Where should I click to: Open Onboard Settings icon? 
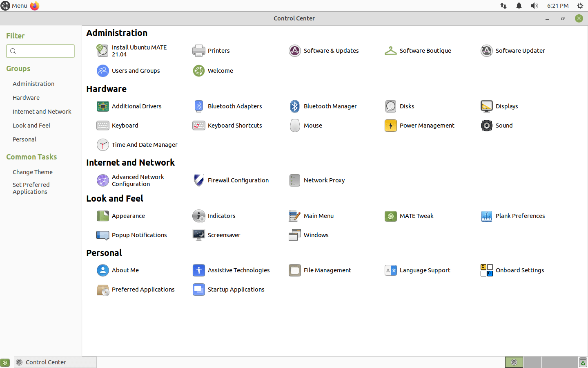click(x=487, y=270)
